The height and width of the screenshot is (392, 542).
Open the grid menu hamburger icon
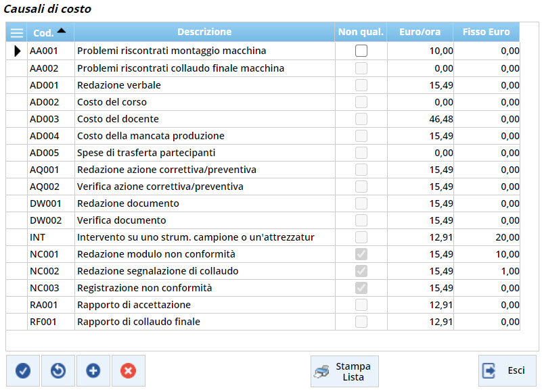(x=17, y=32)
